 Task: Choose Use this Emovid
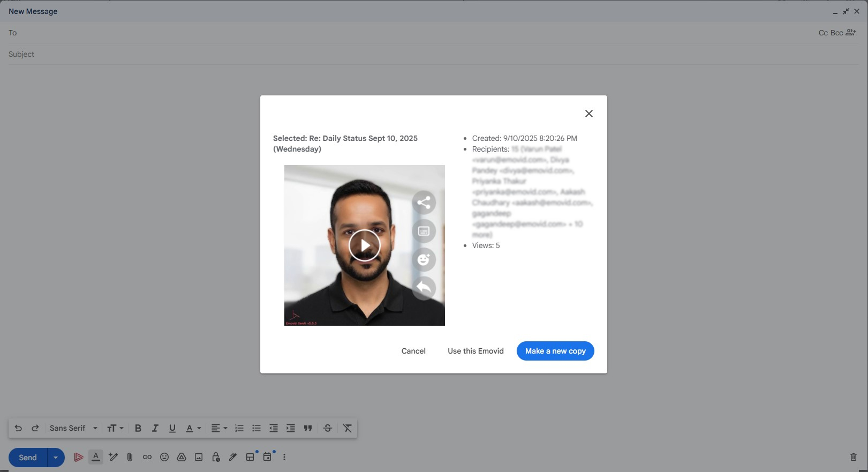pos(475,351)
